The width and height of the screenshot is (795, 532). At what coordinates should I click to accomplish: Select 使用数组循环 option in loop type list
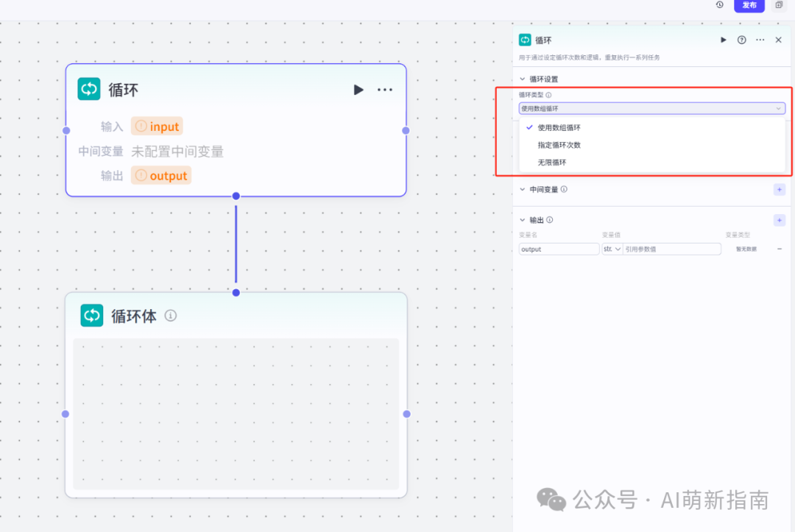(x=559, y=127)
